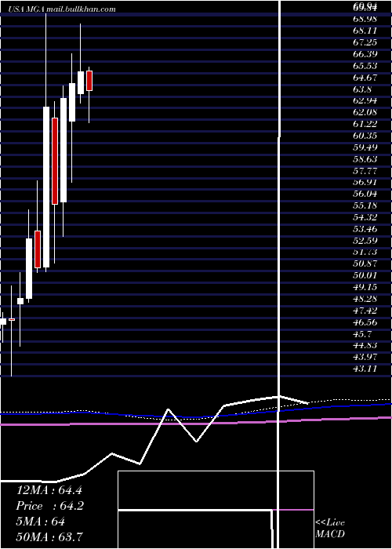Click the 61.22 price axis label
Viewport: 392px width, 549px height.
point(365,124)
